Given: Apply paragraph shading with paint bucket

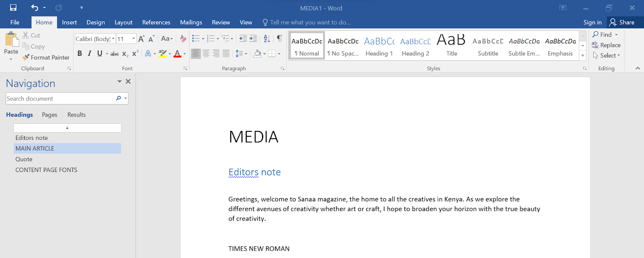Looking at the screenshot, I should 257,53.
